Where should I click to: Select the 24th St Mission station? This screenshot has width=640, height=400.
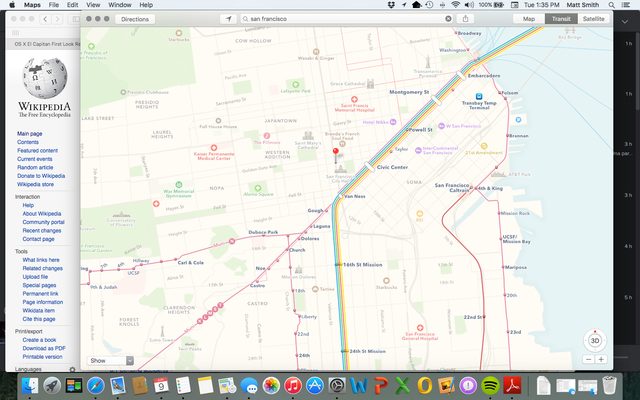click(345, 351)
